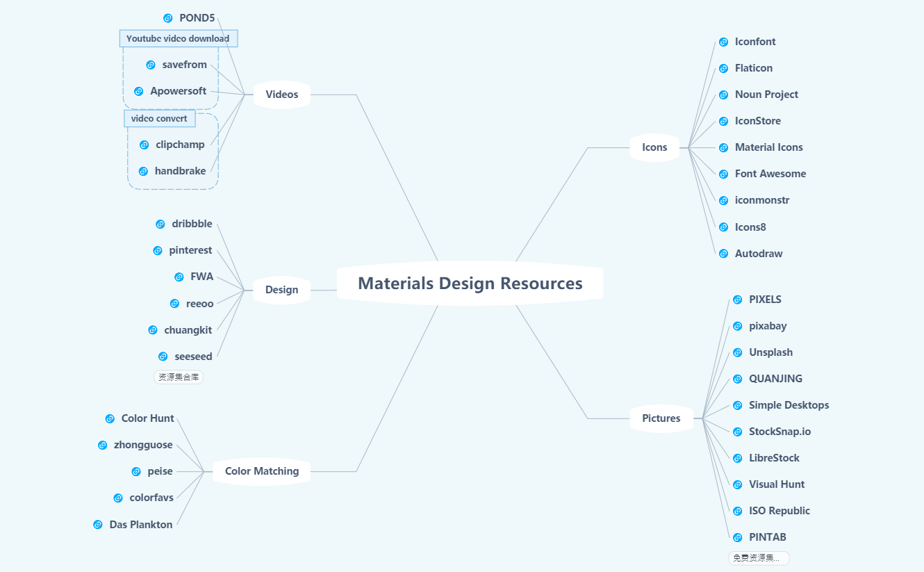Click the link icon beside Flaticon
Screen dimensions: 924x572
(x=724, y=68)
